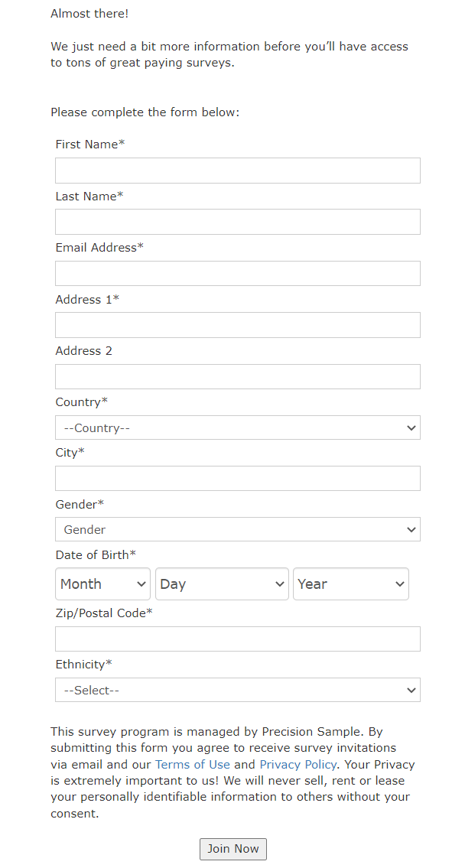Expand the birth Day dropdown
This screenshot has height=868, width=465.
(222, 584)
